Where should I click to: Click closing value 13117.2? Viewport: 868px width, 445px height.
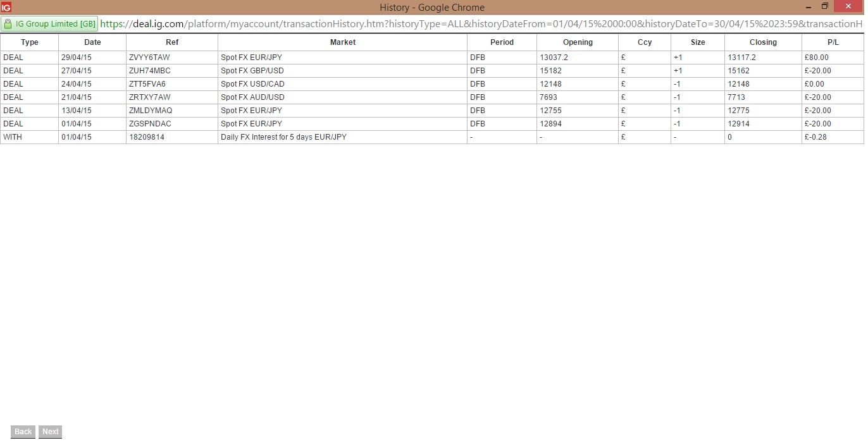click(742, 58)
